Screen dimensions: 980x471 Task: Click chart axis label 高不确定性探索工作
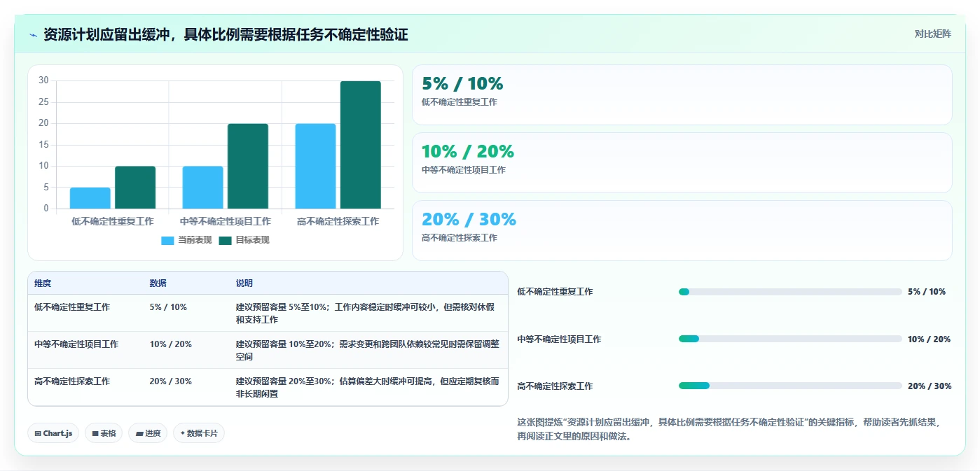coord(338,221)
